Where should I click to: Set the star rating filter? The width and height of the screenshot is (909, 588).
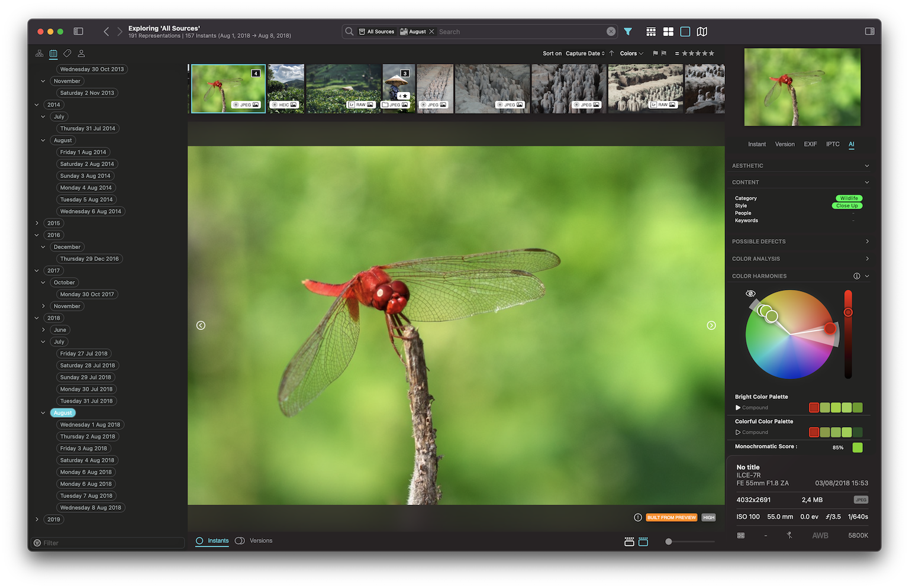tap(698, 53)
